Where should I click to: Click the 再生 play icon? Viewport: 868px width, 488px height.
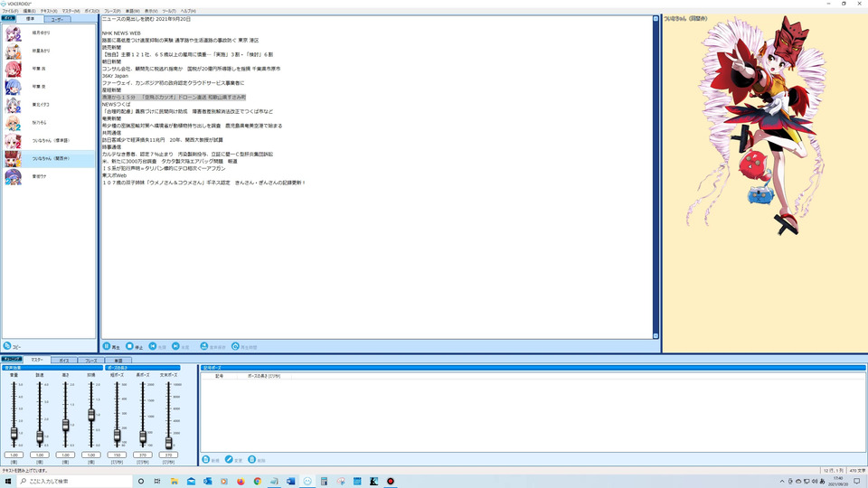click(107, 346)
